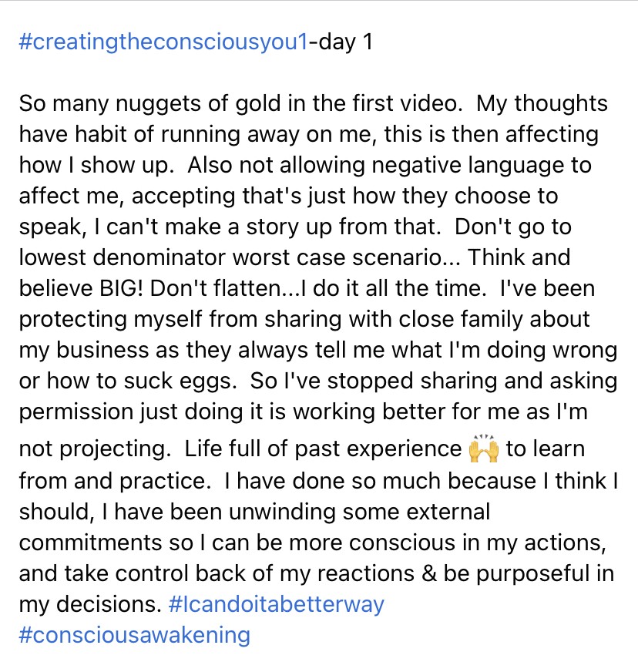Screen dimensions: 638x672
Task: Click the words "close family"
Action: coord(462,319)
